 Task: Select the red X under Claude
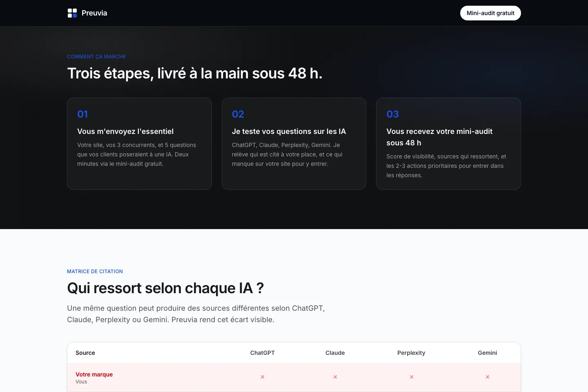pyautogui.click(x=335, y=377)
